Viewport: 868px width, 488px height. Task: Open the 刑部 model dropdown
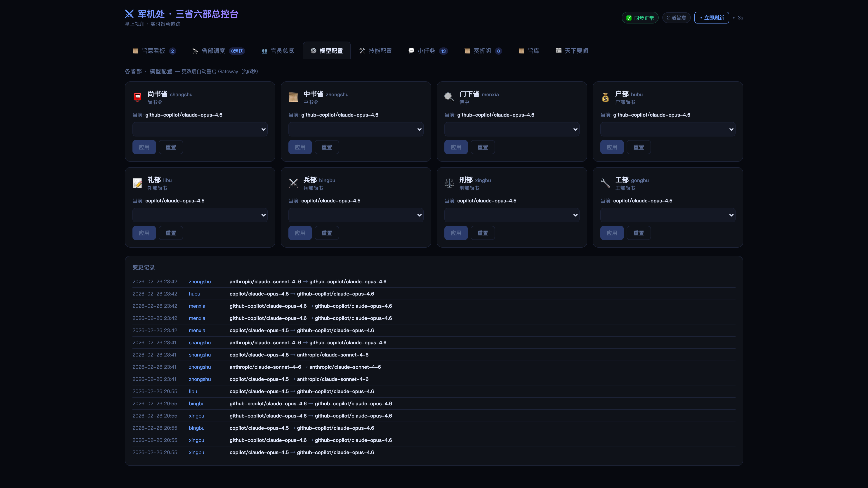tap(512, 215)
